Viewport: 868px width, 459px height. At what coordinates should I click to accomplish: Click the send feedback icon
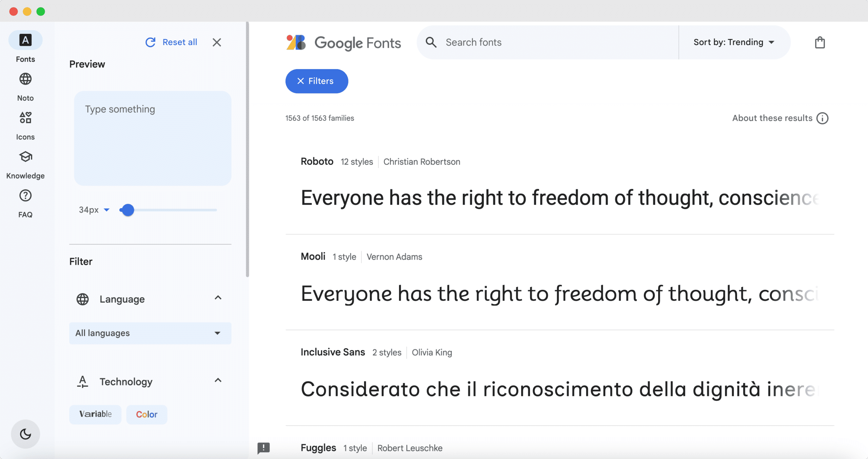tap(263, 448)
